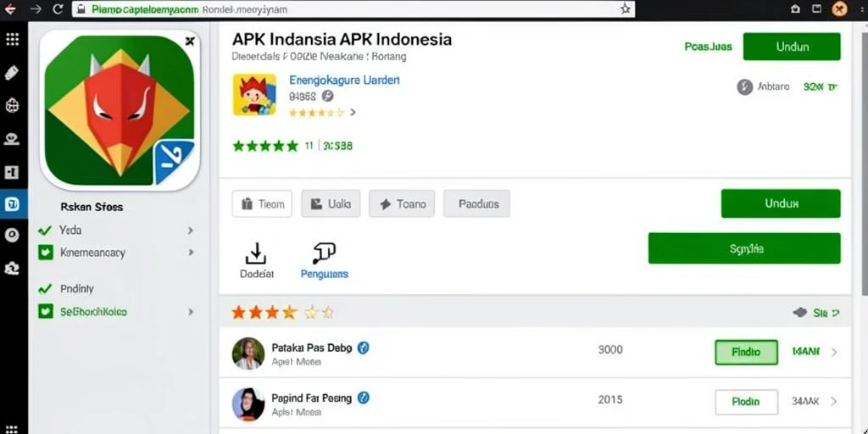Open the small game thumbnail beside Enengokagure

tap(254, 95)
